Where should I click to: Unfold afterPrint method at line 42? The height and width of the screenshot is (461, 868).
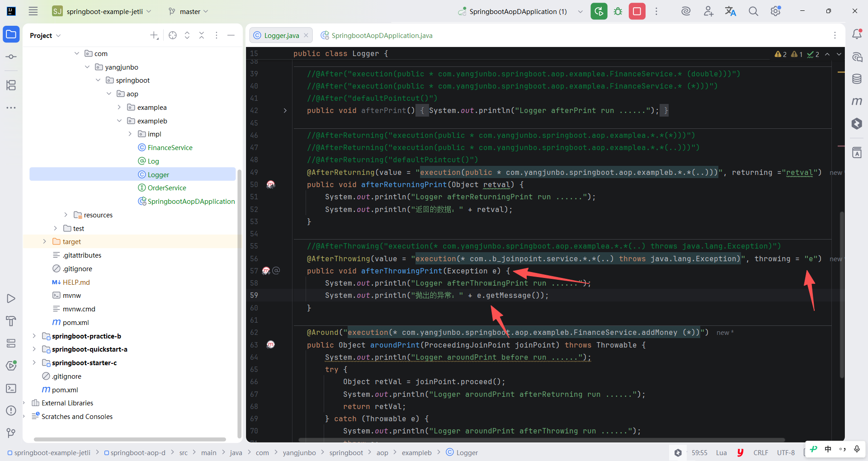click(x=285, y=110)
